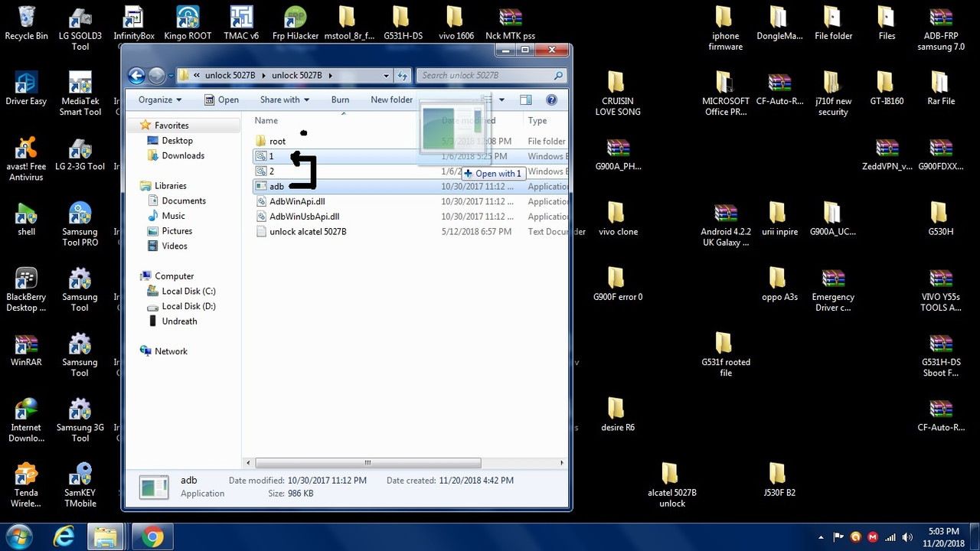Open LG SGOLD3 Tool desktop shortcut

80,28
